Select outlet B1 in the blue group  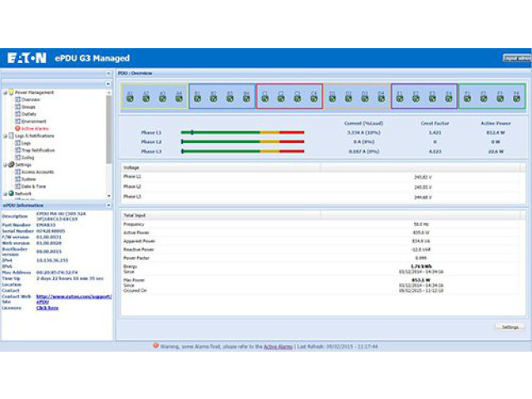(197, 98)
